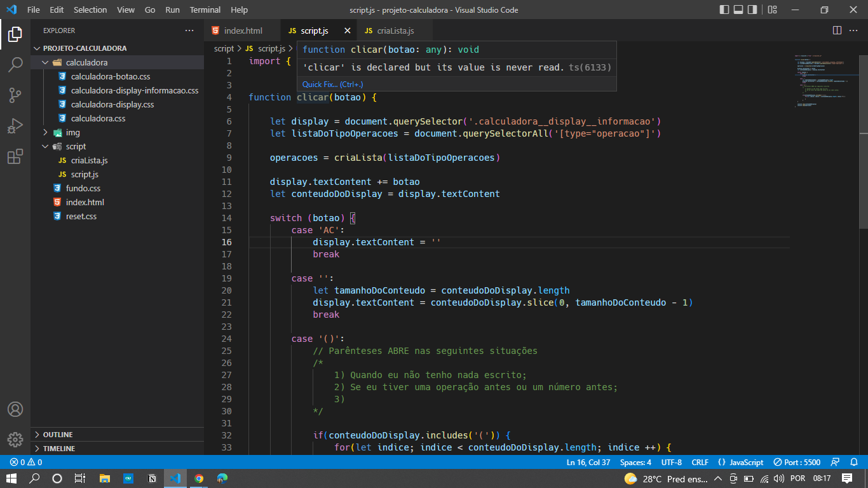Screen dimensions: 868x488
Task: Open the File menu
Action: [34, 10]
